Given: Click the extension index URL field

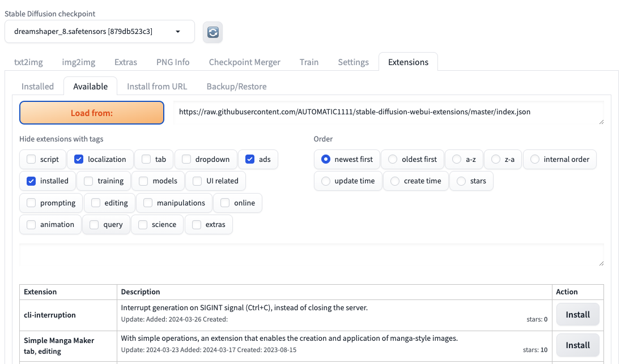Looking at the screenshot, I should [x=388, y=113].
